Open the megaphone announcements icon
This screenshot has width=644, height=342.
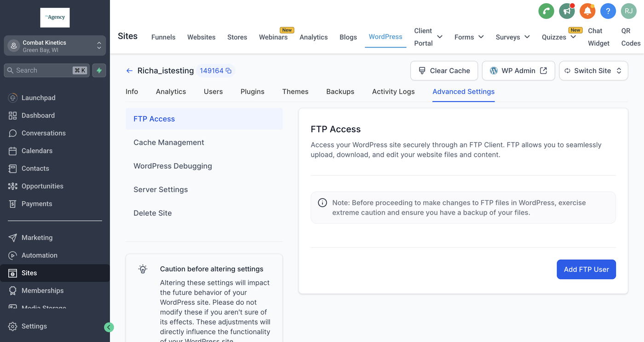(x=567, y=11)
